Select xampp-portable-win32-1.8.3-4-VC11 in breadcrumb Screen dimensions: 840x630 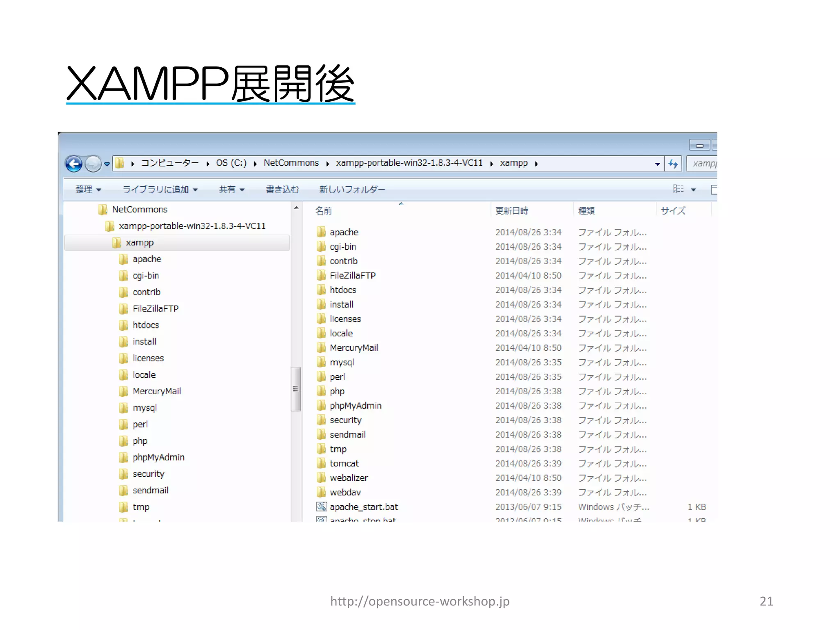tap(409, 163)
